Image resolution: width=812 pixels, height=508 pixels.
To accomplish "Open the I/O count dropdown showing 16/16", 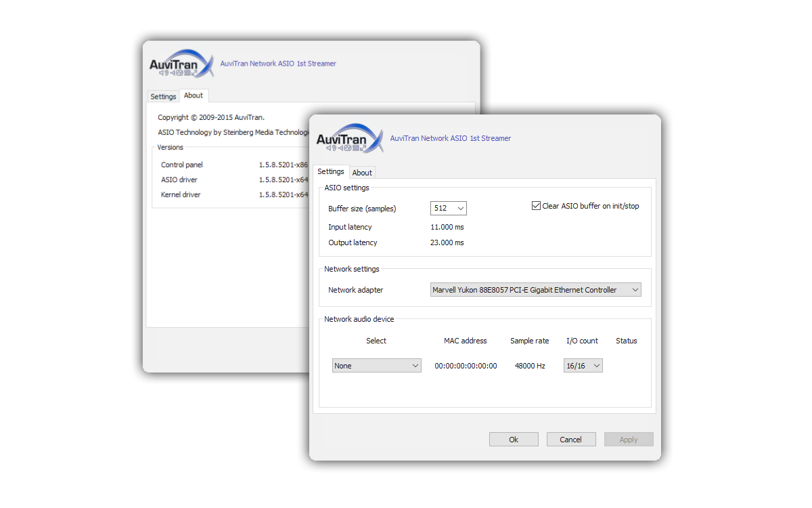I will 583,366.
